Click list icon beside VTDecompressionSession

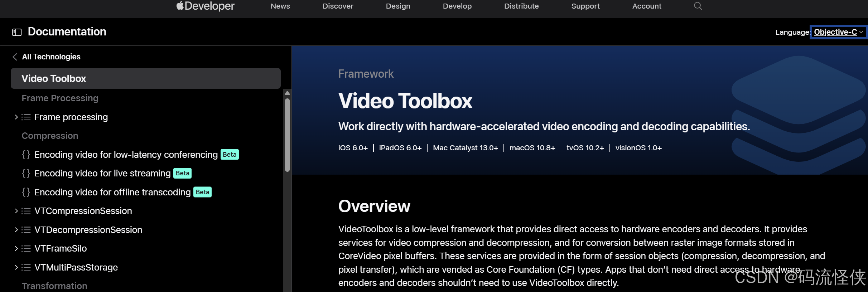[26, 230]
